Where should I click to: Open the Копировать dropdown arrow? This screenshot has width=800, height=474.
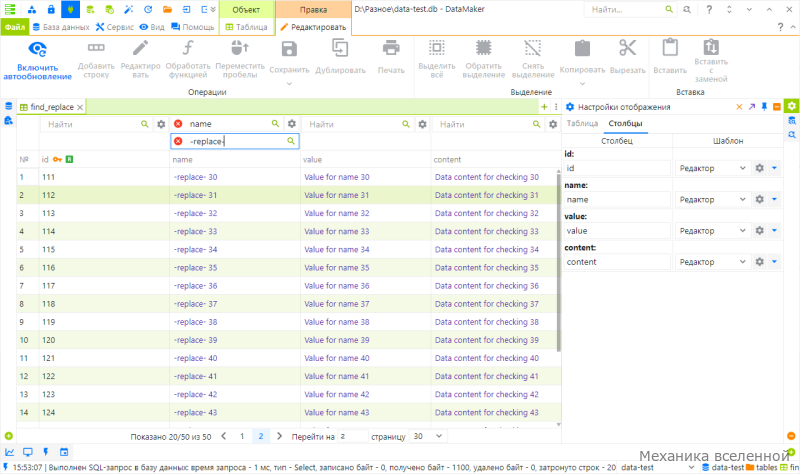coord(582,83)
